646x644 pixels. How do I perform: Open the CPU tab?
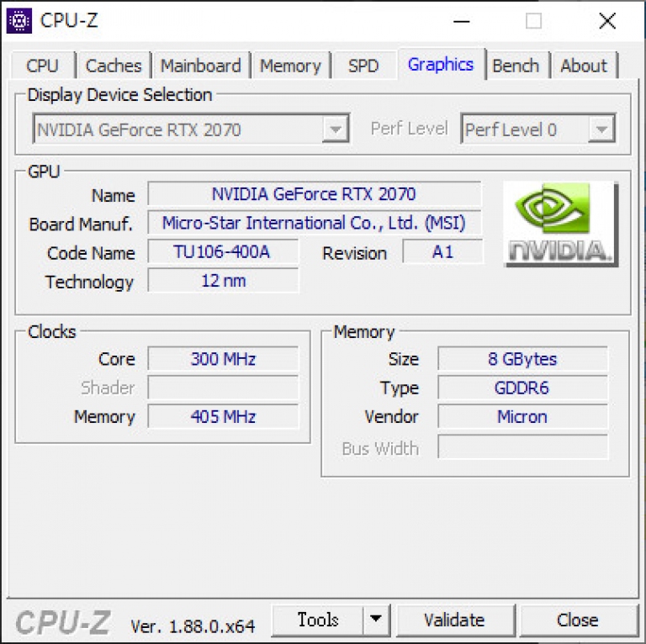point(42,66)
